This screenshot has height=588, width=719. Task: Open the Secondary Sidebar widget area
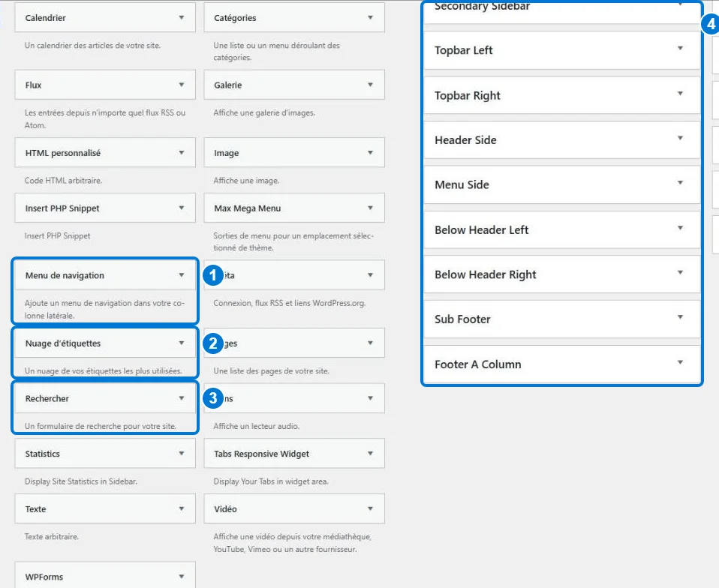point(561,11)
